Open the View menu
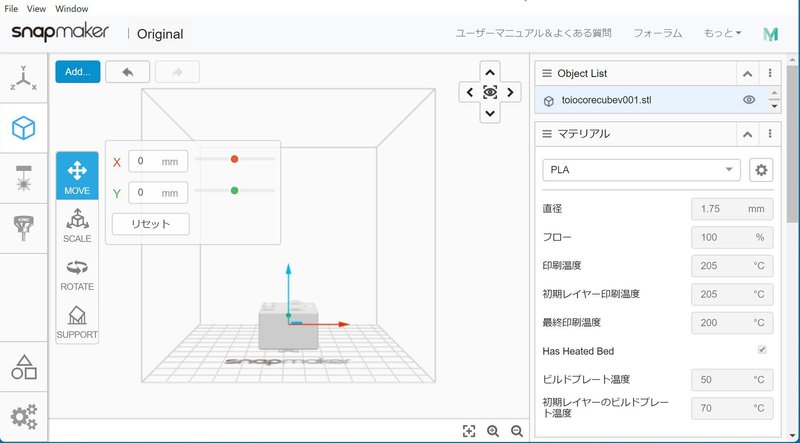The image size is (800, 443). (x=36, y=9)
